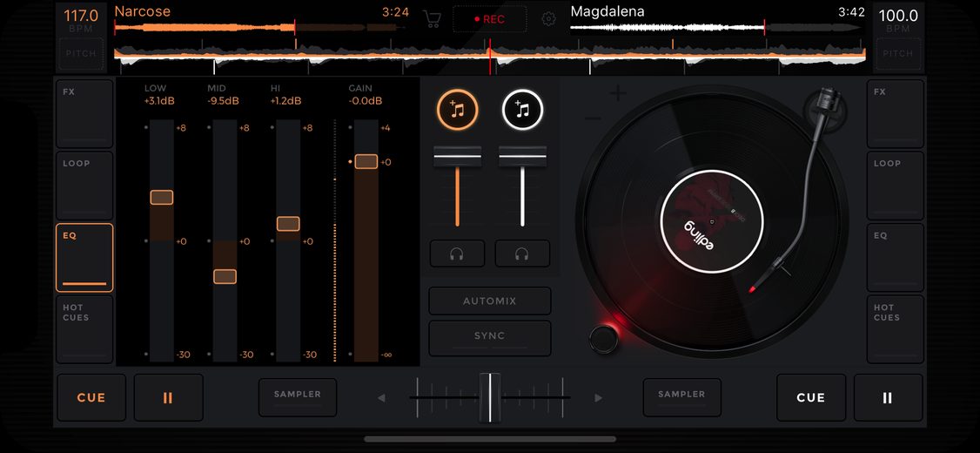Click the vinyl record center label
Image resolution: width=980 pixels, height=453 pixels.
point(712,221)
